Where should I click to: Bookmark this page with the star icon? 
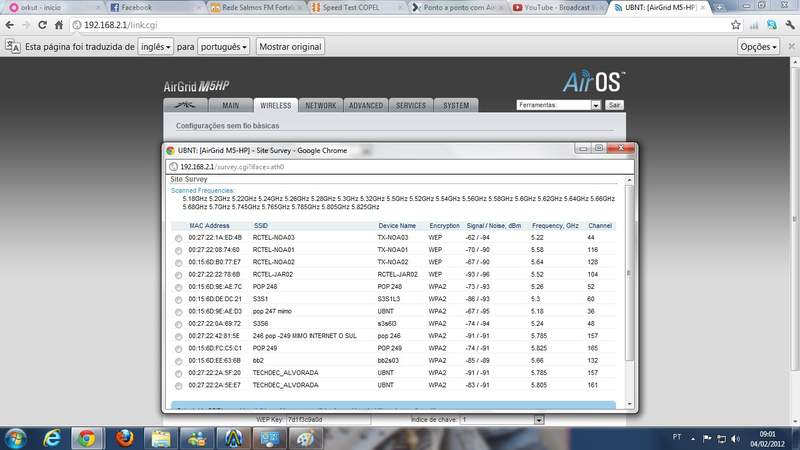point(735,25)
